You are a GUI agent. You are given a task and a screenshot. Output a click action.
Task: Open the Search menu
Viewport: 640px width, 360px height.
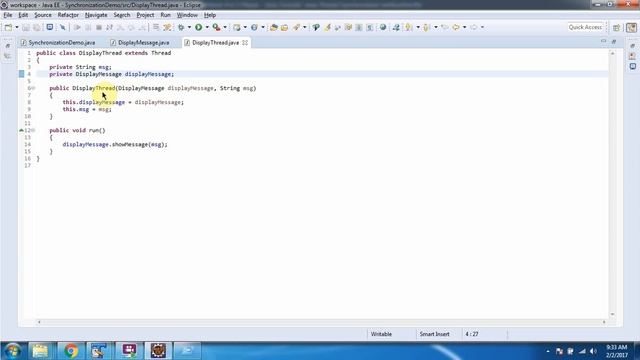(x=122, y=15)
